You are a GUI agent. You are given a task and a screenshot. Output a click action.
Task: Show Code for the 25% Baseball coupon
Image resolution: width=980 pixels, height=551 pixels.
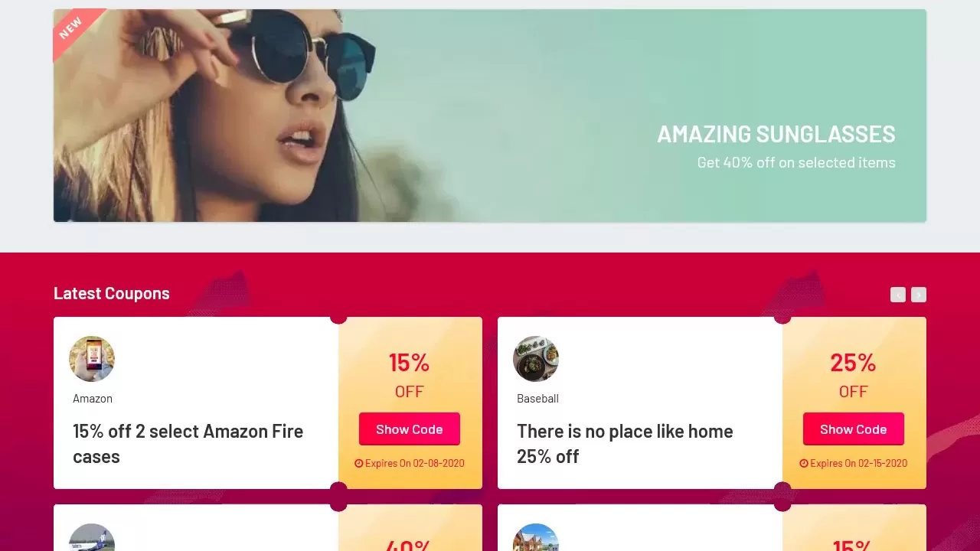point(854,429)
